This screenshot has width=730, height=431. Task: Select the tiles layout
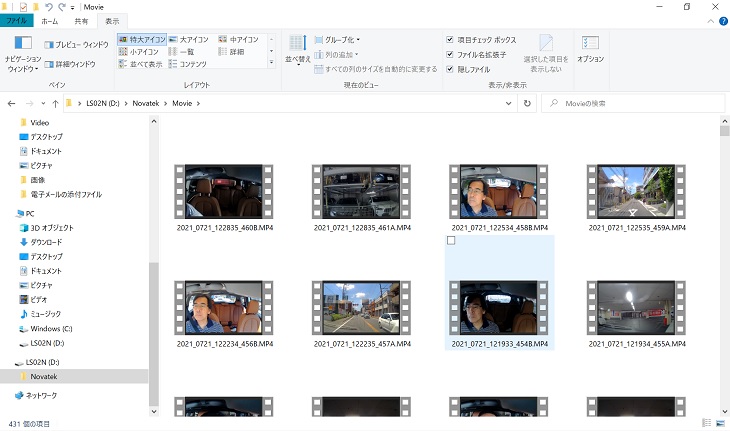(141, 64)
